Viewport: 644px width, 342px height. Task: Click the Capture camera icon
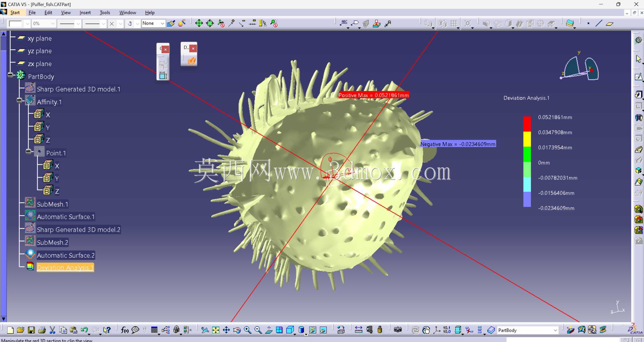pyautogui.click(x=398, y=330)
